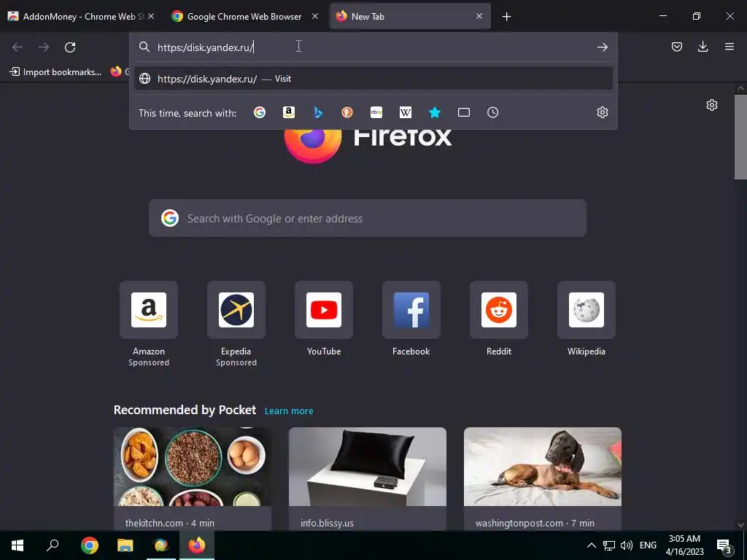
Task: Open File Explorer from taskbar
Action: click(x=125, y=545)
